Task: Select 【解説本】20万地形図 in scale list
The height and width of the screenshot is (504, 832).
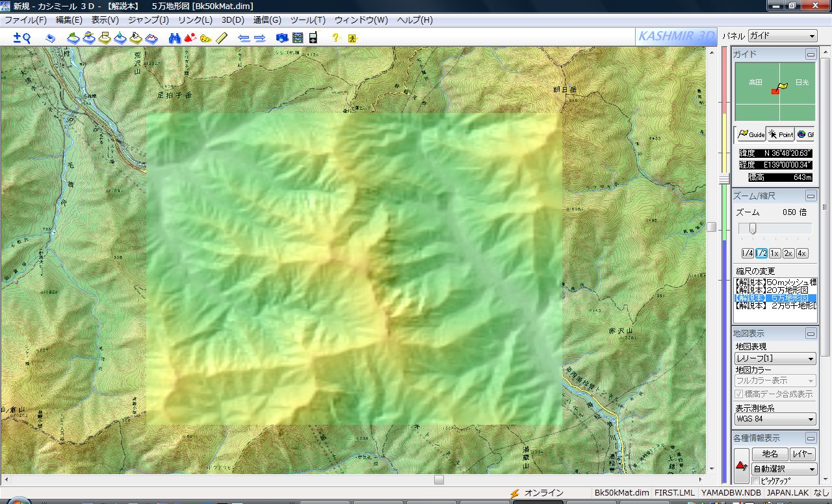Action: [775, 290]
